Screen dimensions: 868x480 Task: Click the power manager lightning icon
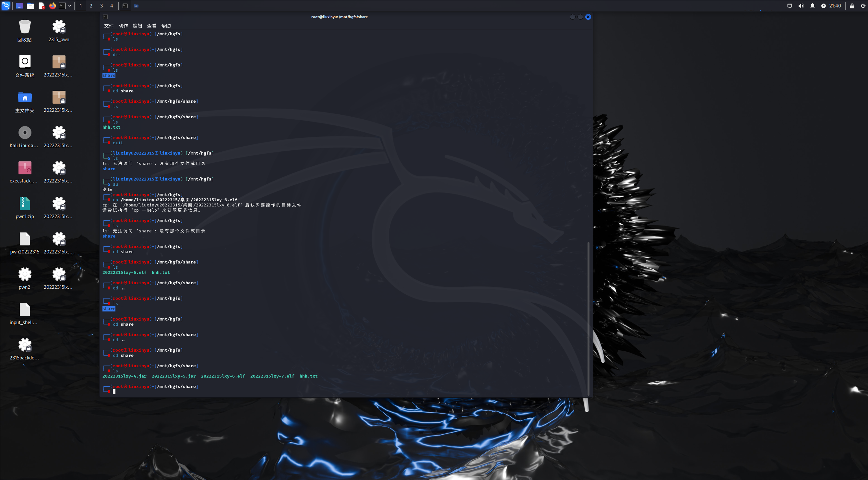(x=824, y=6)
